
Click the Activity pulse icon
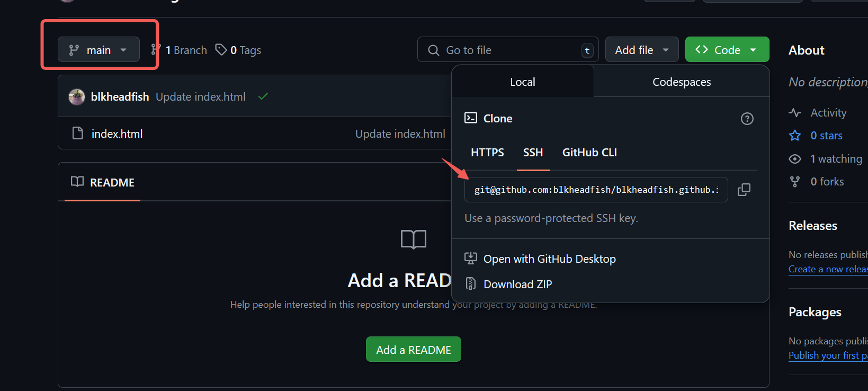(795, 113)
